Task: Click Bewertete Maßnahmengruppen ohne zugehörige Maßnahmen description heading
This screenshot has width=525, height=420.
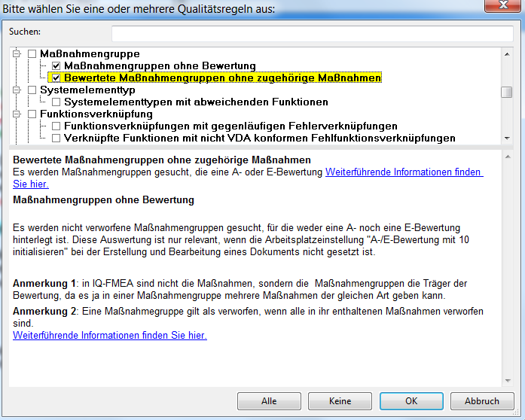Action: click(162, 160)
